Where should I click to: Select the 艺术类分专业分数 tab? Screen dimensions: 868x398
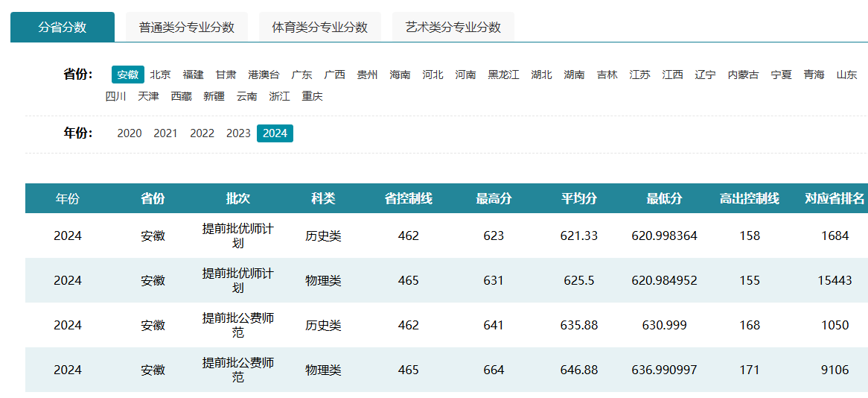(x=453, y=28)
